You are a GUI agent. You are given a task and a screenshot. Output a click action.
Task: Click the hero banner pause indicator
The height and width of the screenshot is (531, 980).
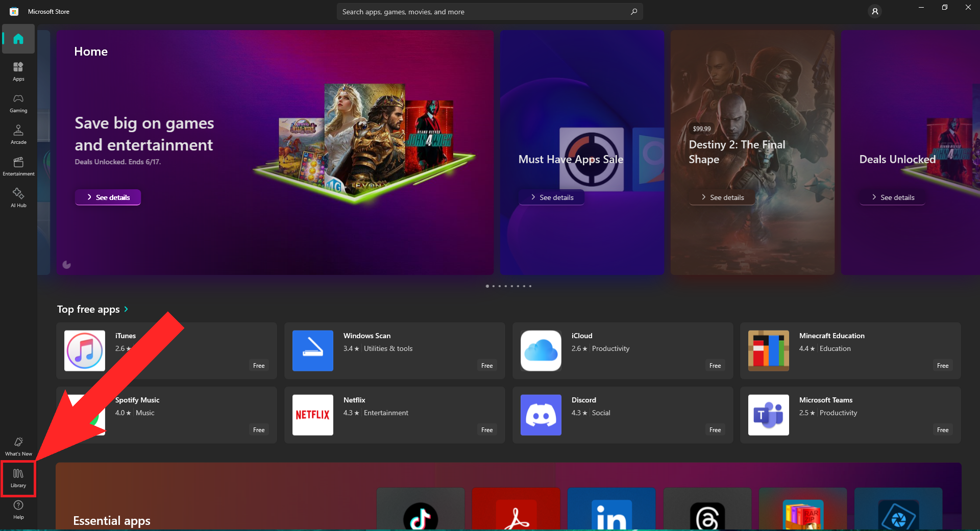click(66, 265)
